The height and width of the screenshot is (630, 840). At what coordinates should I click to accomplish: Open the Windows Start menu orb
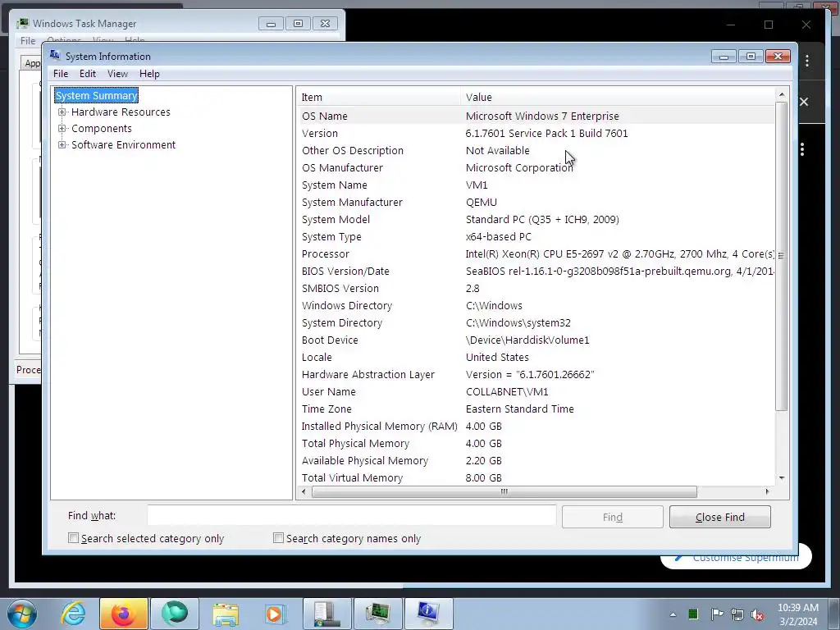point(22,614)
